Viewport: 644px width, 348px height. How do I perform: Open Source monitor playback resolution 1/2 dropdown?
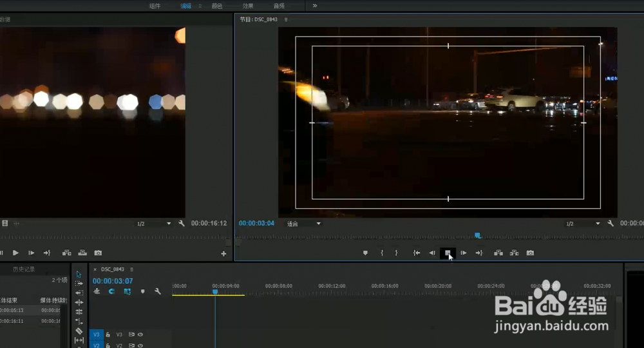[154, 224]
